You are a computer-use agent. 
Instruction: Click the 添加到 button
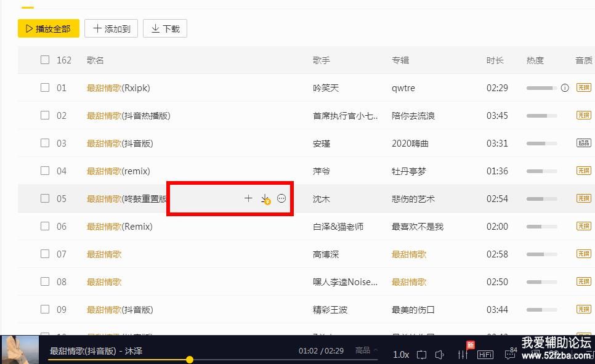tap(111, 28)
